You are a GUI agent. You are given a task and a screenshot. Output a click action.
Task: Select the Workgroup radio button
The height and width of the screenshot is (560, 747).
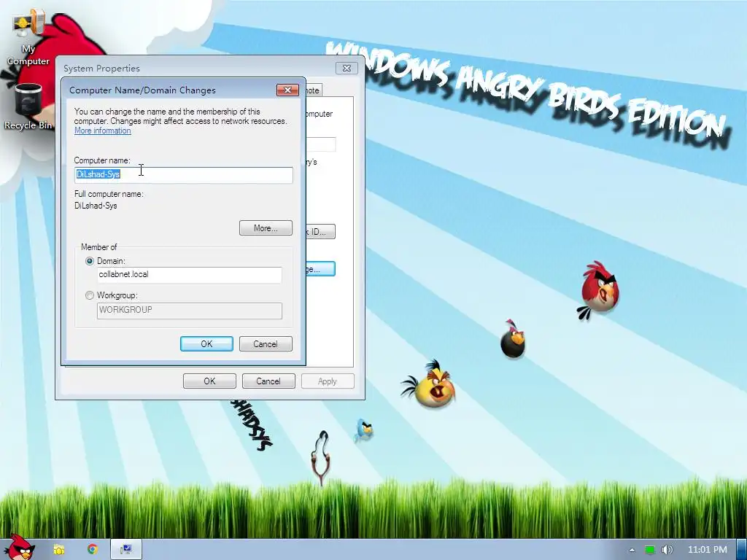tap(90, 295)
